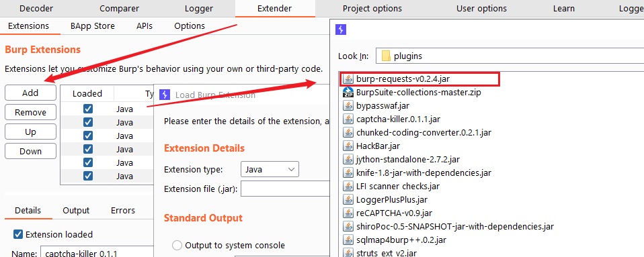This screenshot has width=644, height=257.
Task: Open the Project options tab
Action: tap(372, 8)
